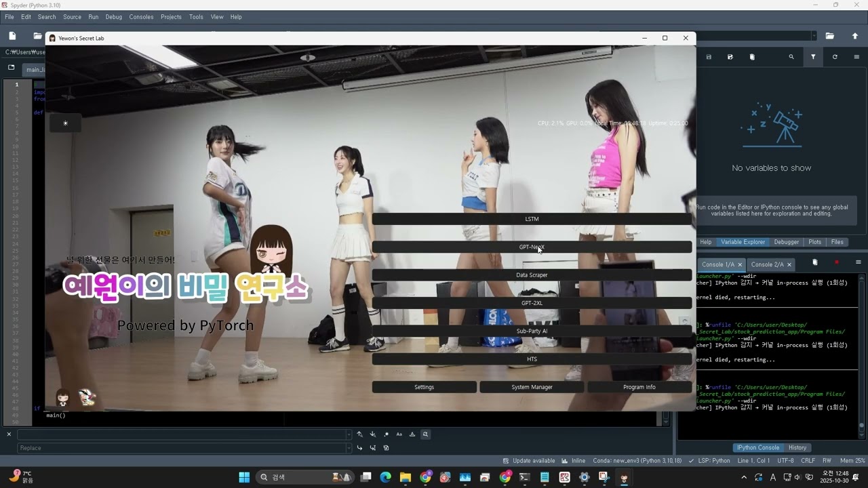Open Spyder File menu

point(9,17)
